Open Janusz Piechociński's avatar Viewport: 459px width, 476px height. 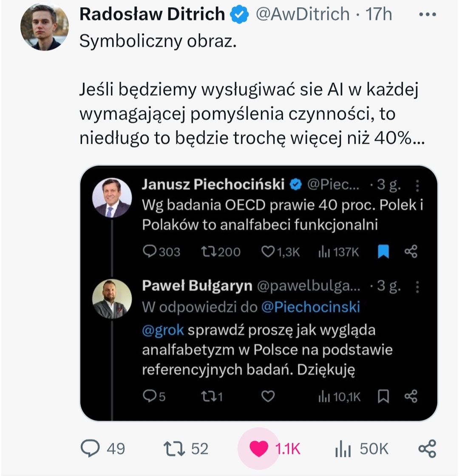112,198
